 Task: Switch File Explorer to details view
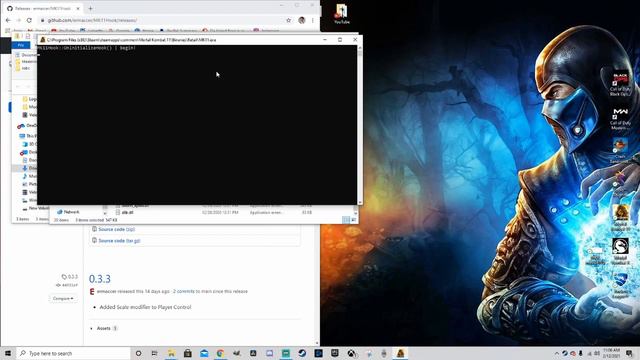346,220
